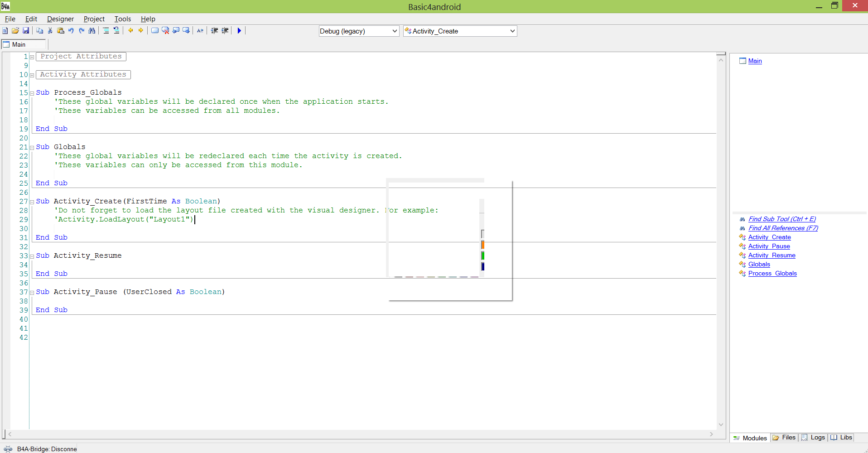The width and height of the screenshot is (868, 453).
Task: Click the editor horizontal scrollbar right arrow
Action: tap(711, 434)
